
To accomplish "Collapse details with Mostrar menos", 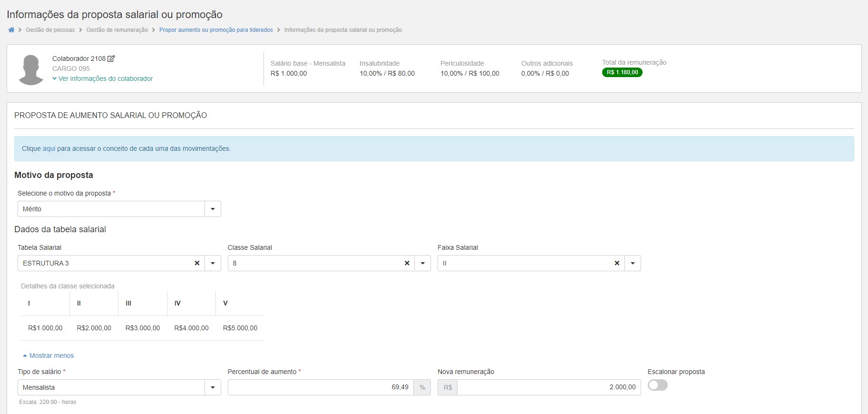I will [48, 355].
